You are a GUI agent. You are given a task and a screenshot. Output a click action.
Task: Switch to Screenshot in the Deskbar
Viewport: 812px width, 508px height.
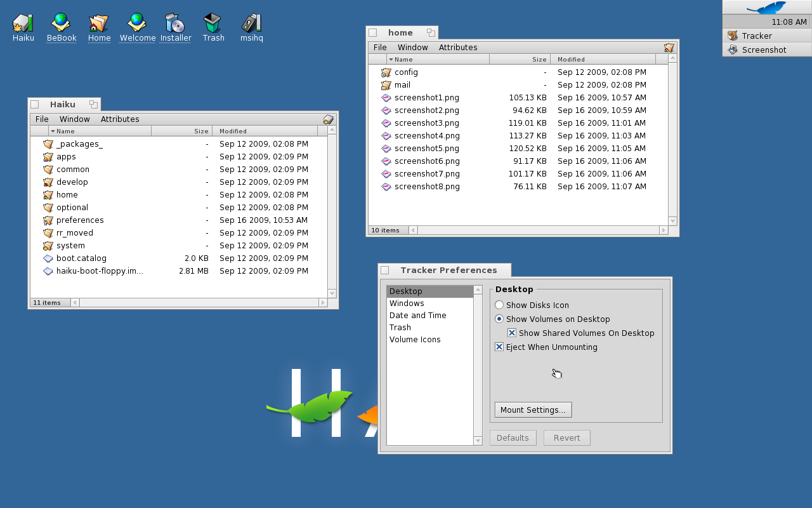(767, 50)
